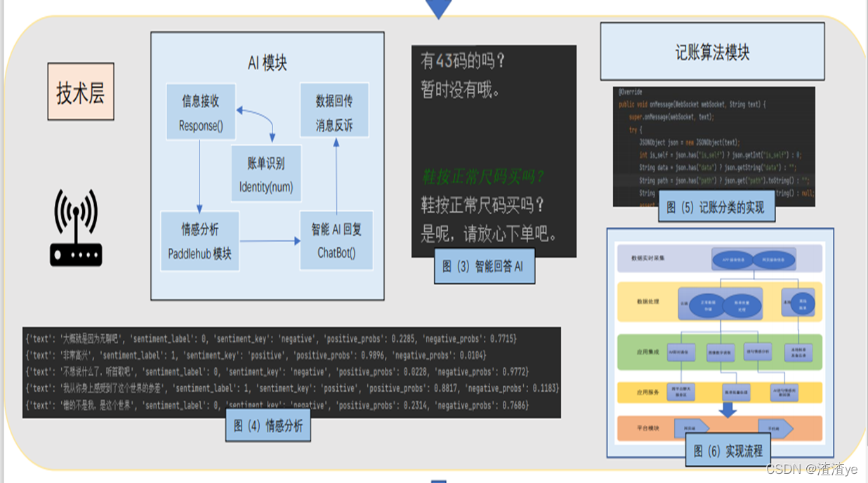Click the wireless router icon

tap(76, 227)
